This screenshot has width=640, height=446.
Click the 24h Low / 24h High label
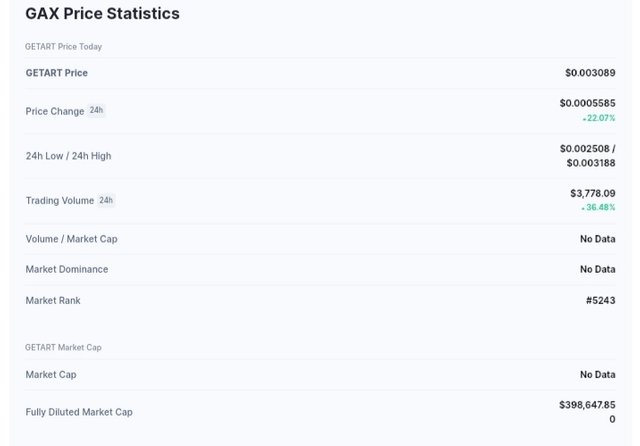click(68, 156)
